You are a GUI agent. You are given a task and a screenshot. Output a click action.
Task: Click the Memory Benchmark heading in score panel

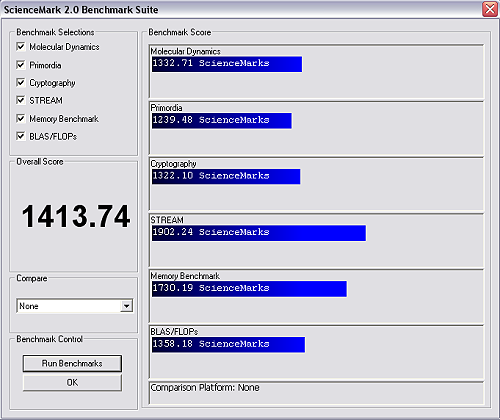coord(185,276)
